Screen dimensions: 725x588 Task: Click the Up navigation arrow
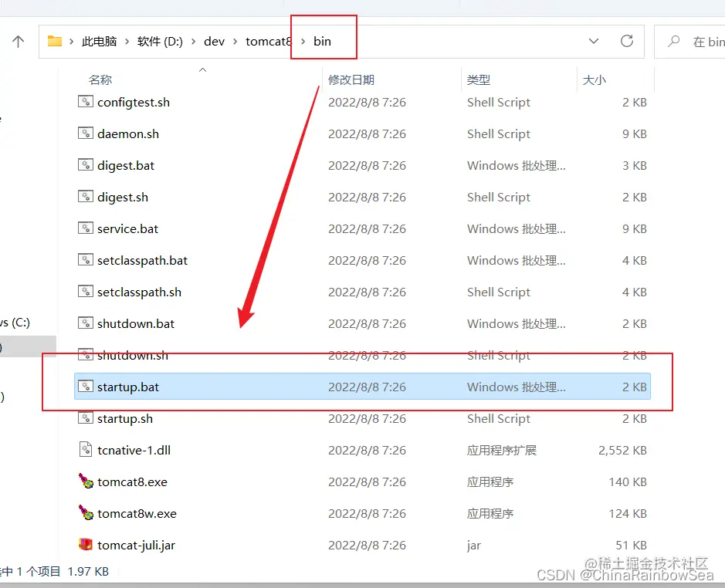tap(17, 42)
